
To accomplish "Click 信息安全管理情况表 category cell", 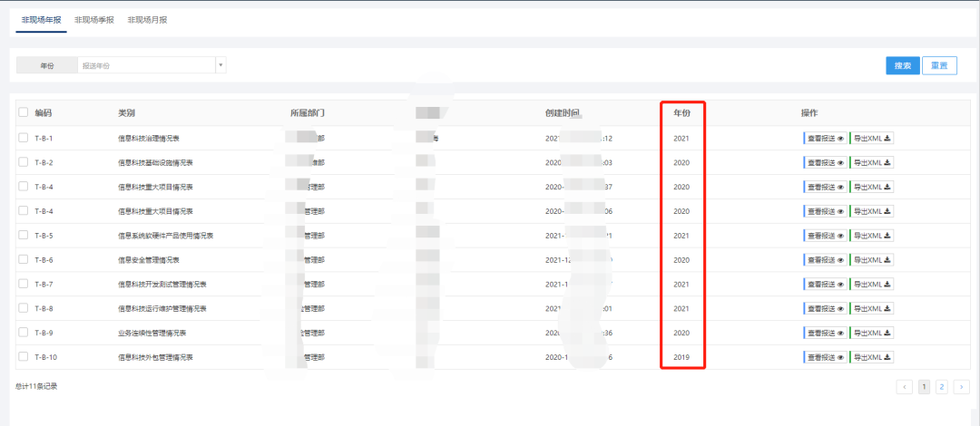I will [149, 260].
